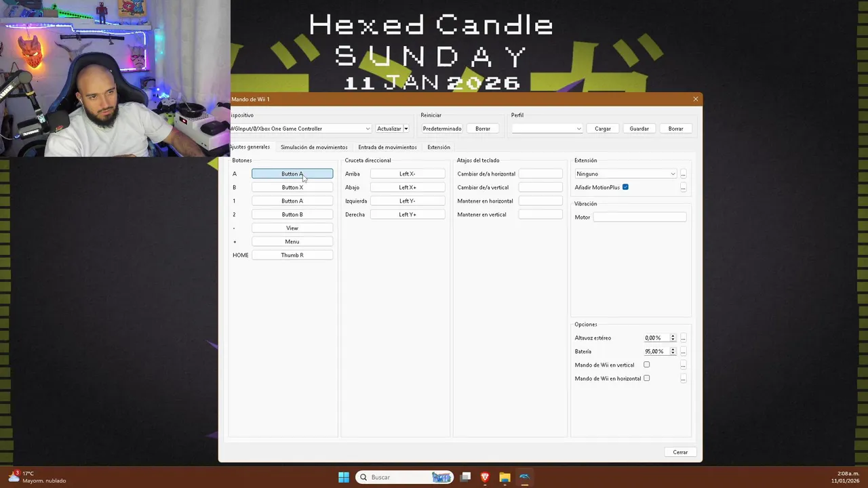
Task: Select the Ajustes generales tab
Action: click(x=250, y=147)
